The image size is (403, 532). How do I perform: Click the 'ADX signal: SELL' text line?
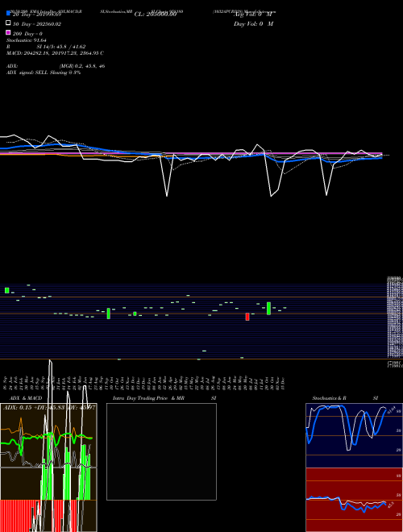tap(44, 73)
